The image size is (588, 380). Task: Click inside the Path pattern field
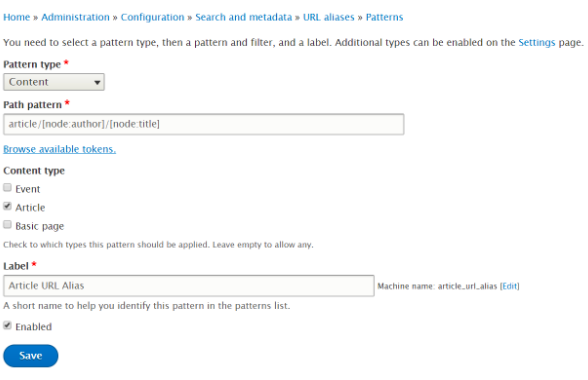[204, 124]
